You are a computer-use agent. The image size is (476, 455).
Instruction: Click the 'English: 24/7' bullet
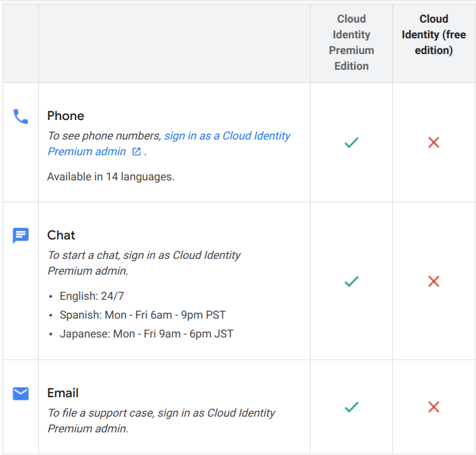pos(92,296)
